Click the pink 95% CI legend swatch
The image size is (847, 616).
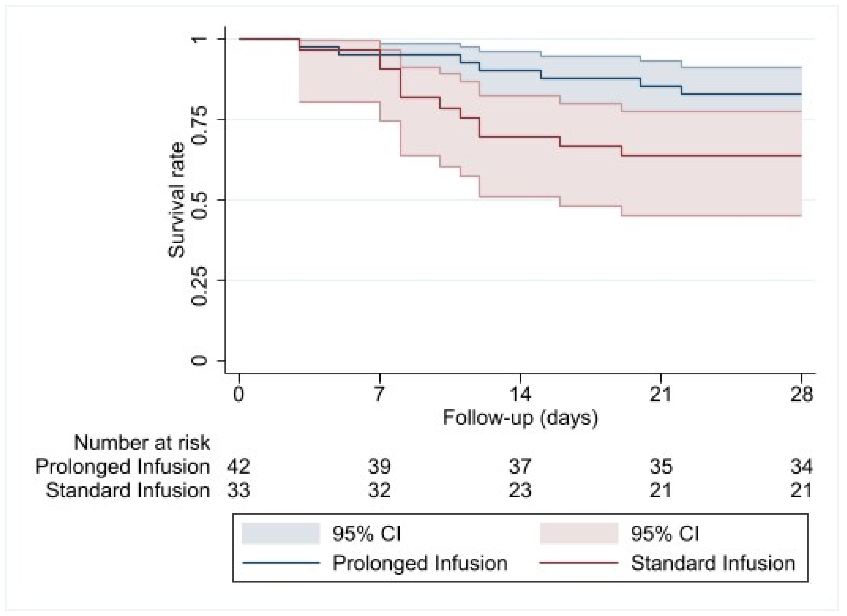point(579,533)
